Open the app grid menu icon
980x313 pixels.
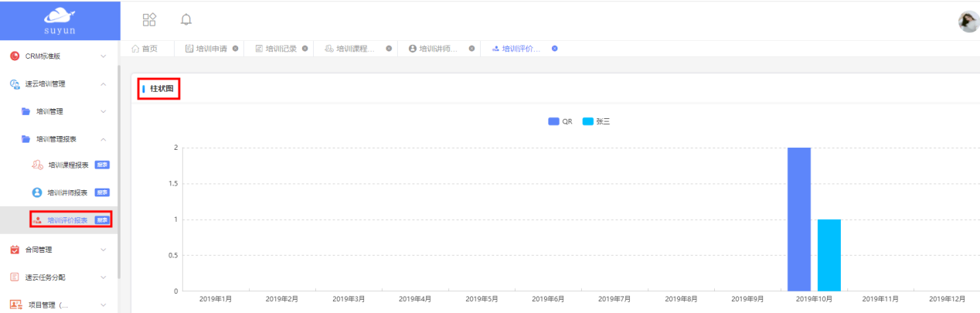pyautogui.click(x=150, y=19)
